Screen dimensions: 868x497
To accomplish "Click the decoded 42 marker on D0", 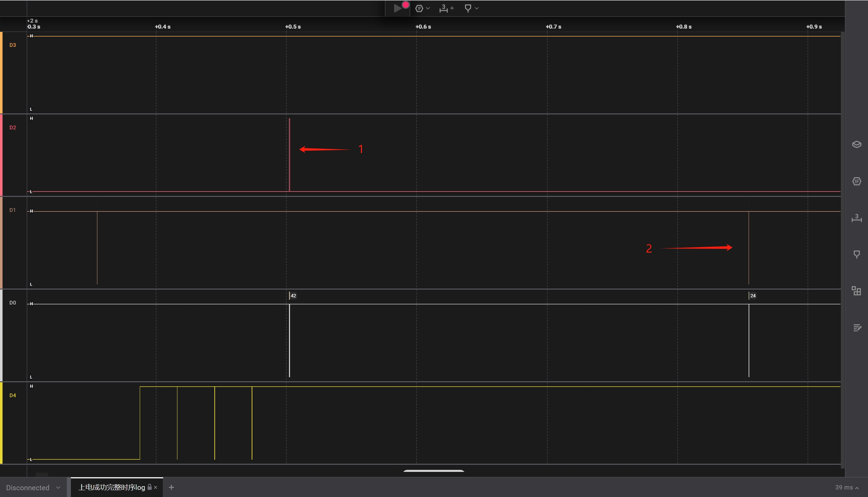I will coord(293,296).
